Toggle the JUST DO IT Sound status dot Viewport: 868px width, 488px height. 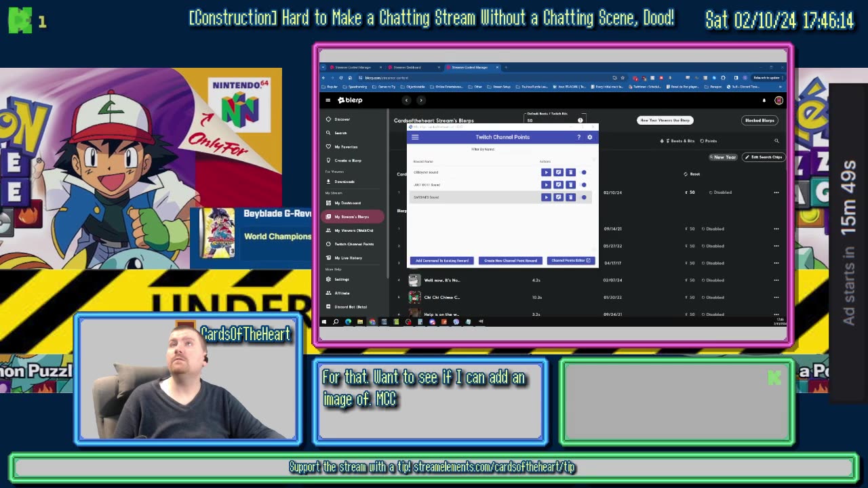click(x=584, y=184)
